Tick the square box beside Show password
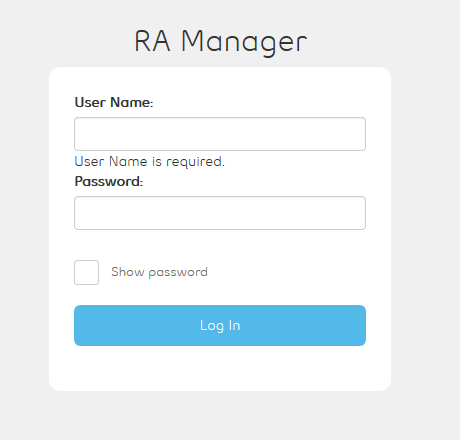 (86, 272)
